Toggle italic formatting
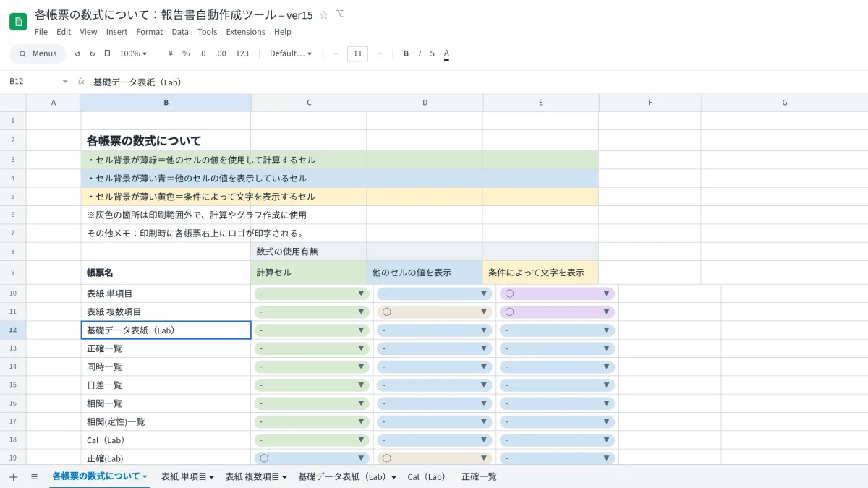868x488 pixels. (420, 53)
